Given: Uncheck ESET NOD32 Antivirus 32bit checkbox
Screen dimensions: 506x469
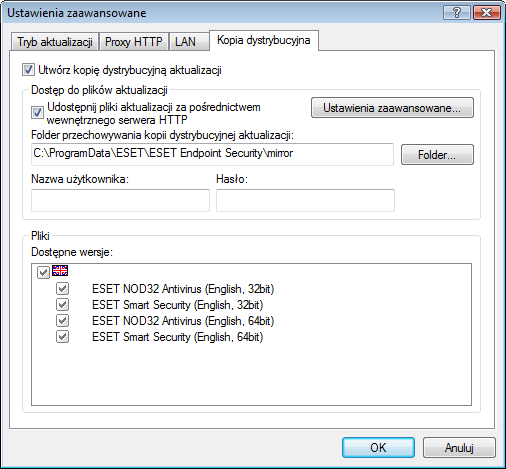Looking at the screenshot, I should [62, 289].
